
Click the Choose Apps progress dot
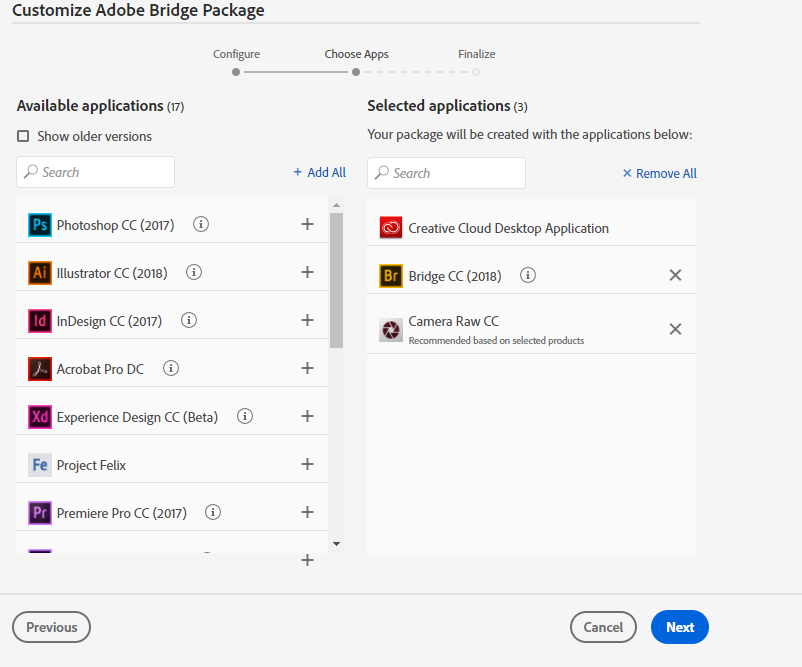(356, 72)
